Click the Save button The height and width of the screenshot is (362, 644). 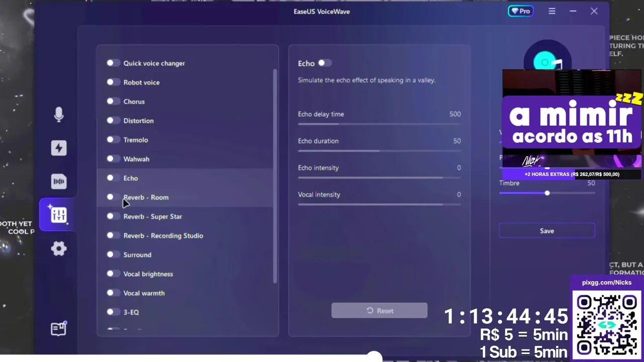click(x=547, y=231)
